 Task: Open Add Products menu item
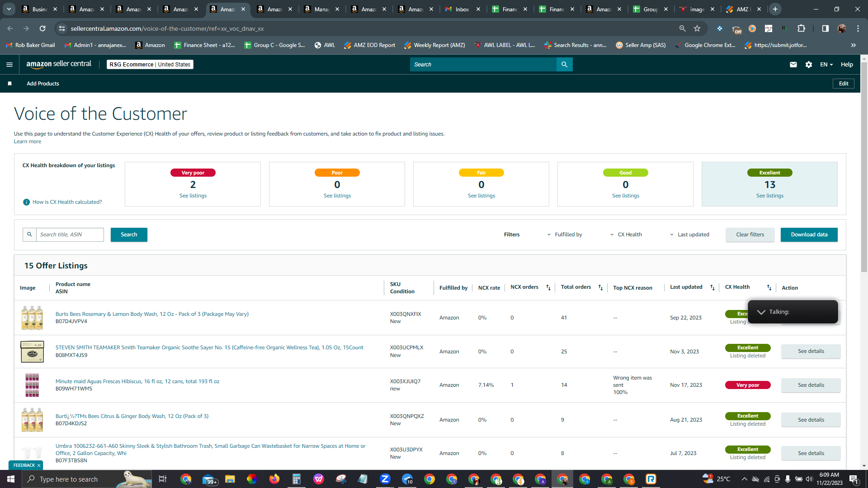coord(43,84)
